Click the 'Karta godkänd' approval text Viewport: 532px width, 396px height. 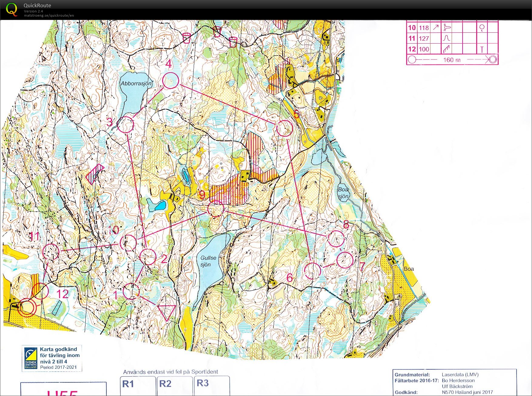pos(59,349)
